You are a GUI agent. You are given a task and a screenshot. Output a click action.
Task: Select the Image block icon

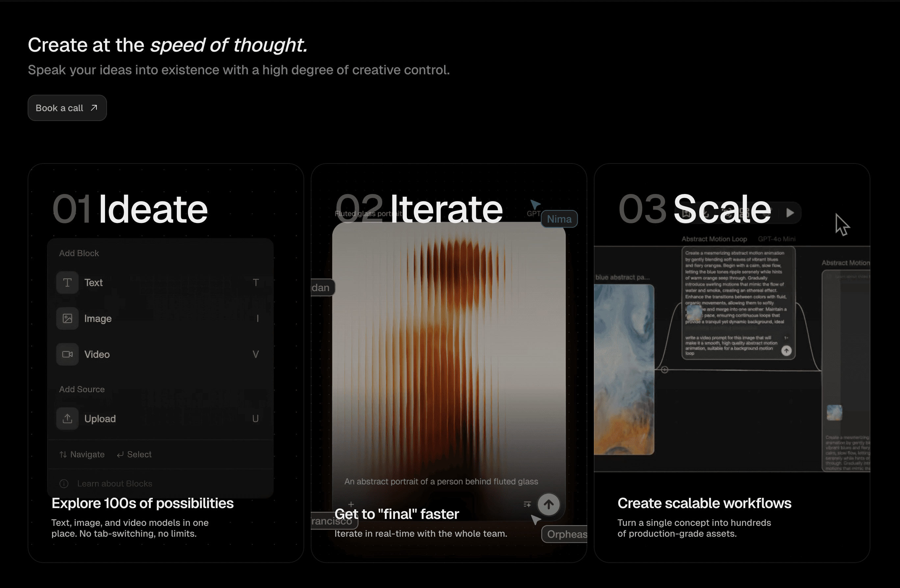pos(67,319)
